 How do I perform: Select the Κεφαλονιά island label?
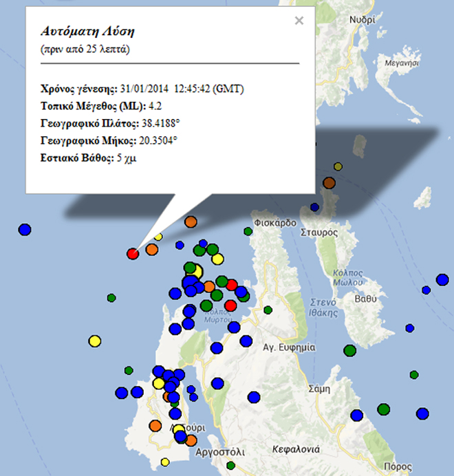(296, 449)
